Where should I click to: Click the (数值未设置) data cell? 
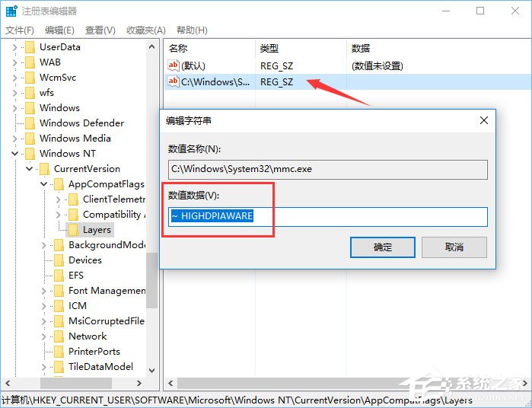377,66
